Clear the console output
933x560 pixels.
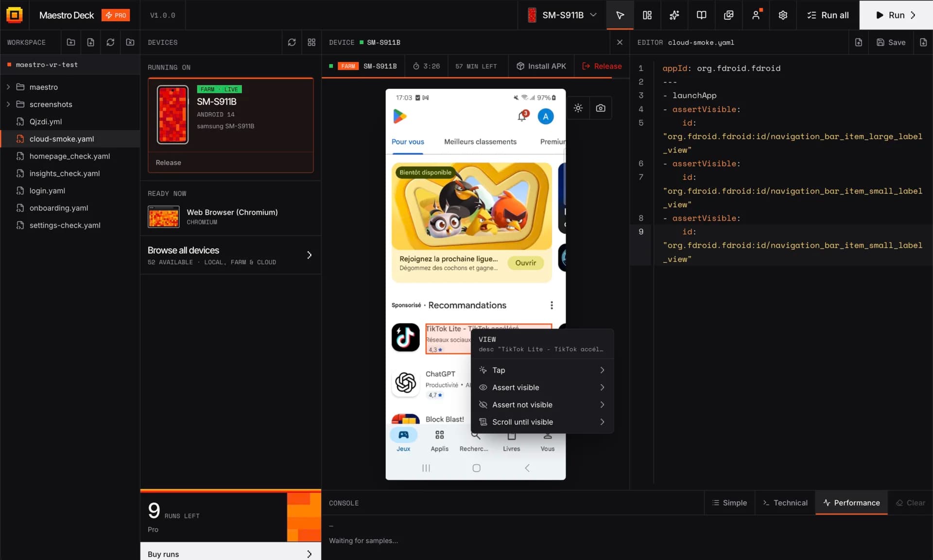pyautogui.click(x=910, y=503)
